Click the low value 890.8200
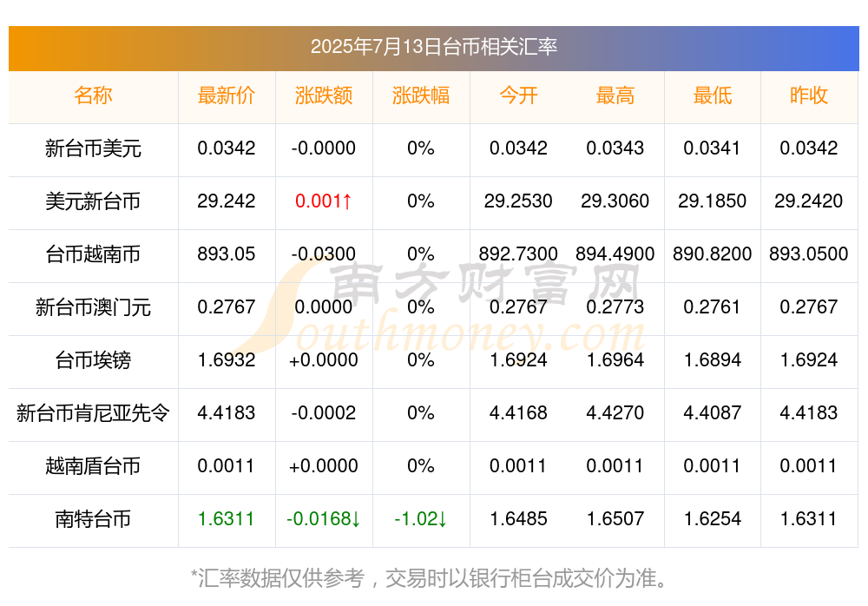The width and height of the screenshot is (868, 606). (x=713, y=254)
